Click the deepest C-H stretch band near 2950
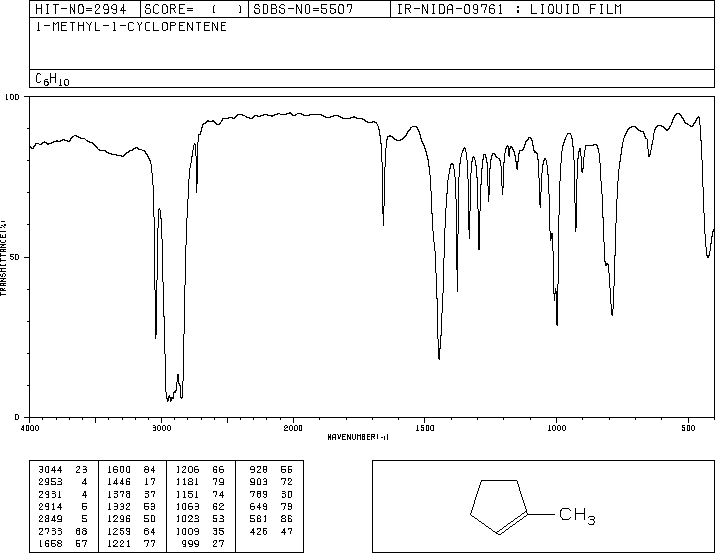Image resolution: width=715 pixels, height=553 pixels. [169, 399]
